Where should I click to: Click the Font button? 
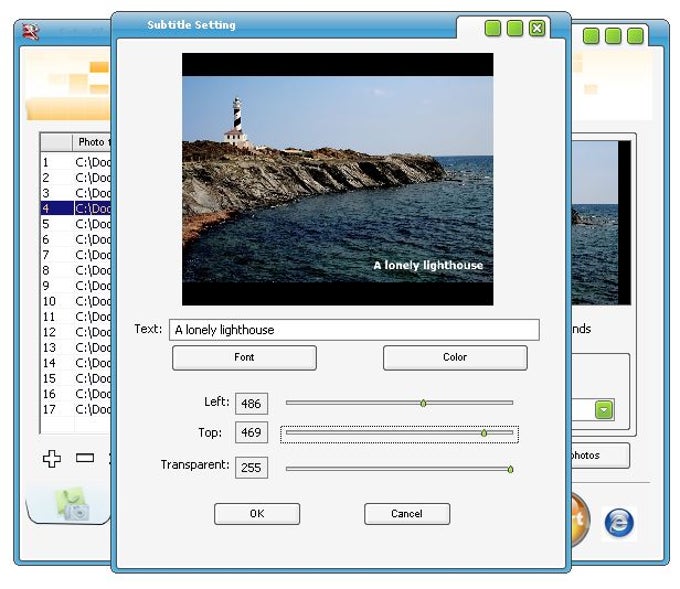pos(244,357)
